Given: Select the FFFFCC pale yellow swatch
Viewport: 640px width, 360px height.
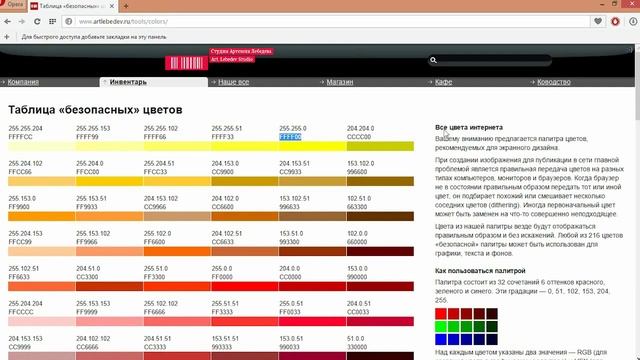Looking at the screenshot, I should (x=42, y=146).
